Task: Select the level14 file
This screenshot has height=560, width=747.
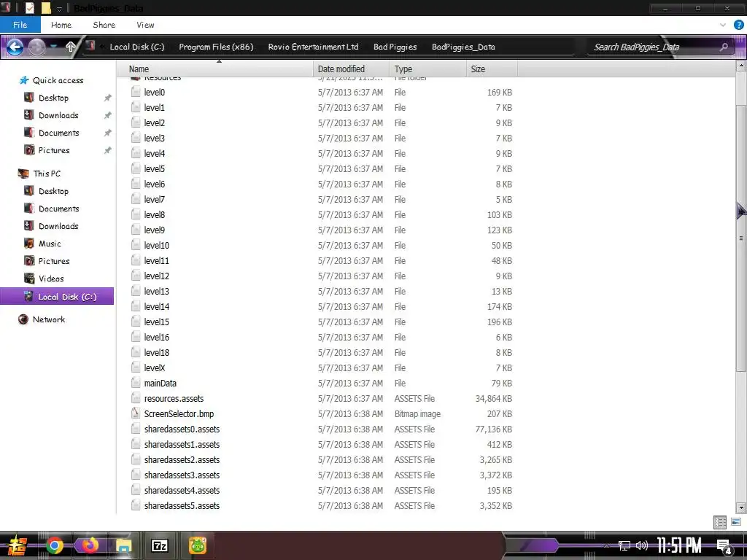Action: pyautogui.click(x=157, y=307)
